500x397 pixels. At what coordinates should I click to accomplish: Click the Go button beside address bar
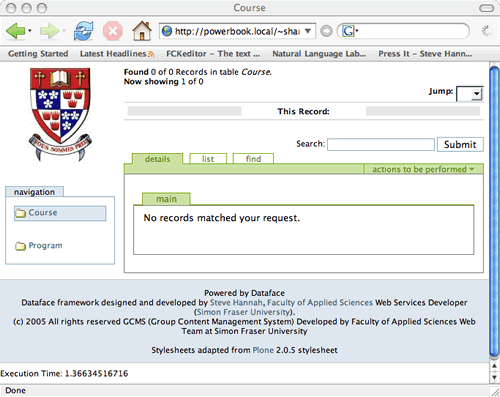pyautogui.click(x=326, y=31)
